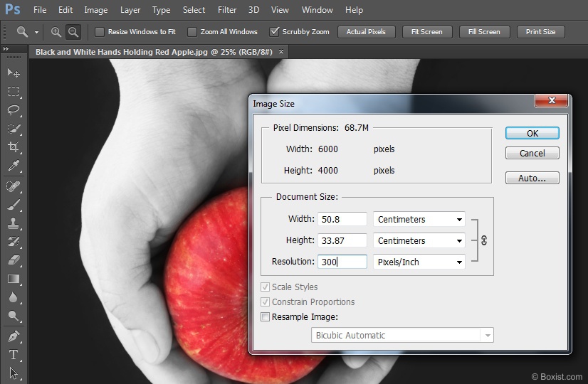
Task: Open the document Height units dropdown
Action: pos(419,241)
